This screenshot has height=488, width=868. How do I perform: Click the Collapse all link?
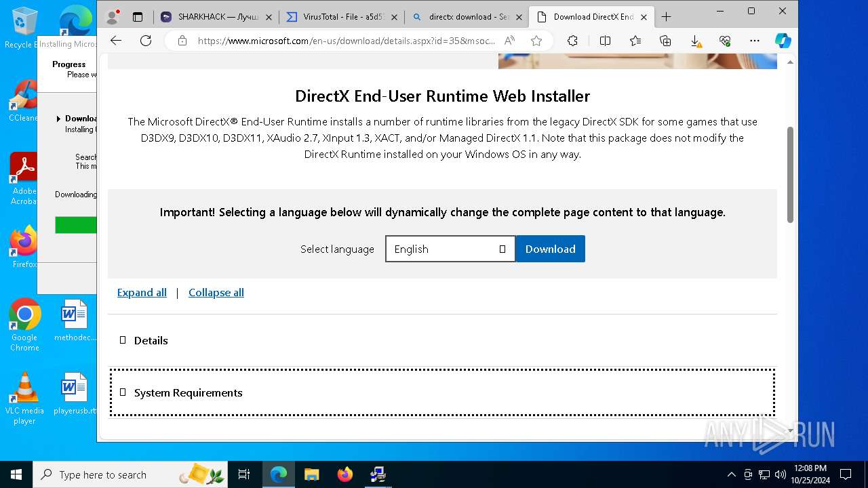(x=216, y=293)
